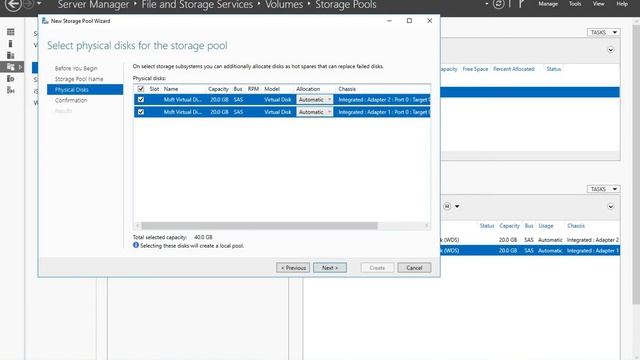640x360 pixels.
Task: Open the Help menu
Action: 622,4
